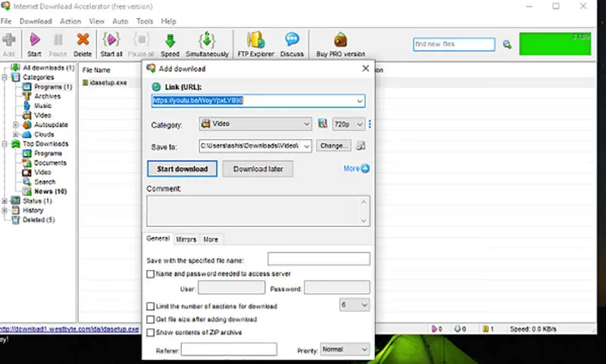Open the Download menu

[x=36, y=21]
